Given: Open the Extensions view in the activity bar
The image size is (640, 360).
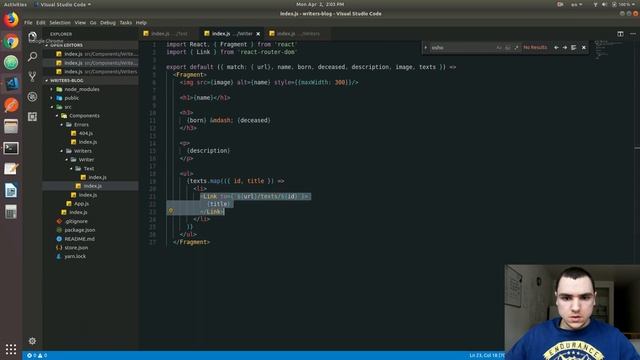Looking at the screenshot, I should tap(32, 117).
